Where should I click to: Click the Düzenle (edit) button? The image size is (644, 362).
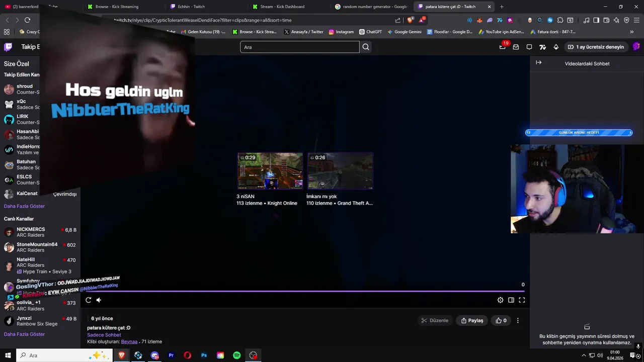[x=435, y=320]
